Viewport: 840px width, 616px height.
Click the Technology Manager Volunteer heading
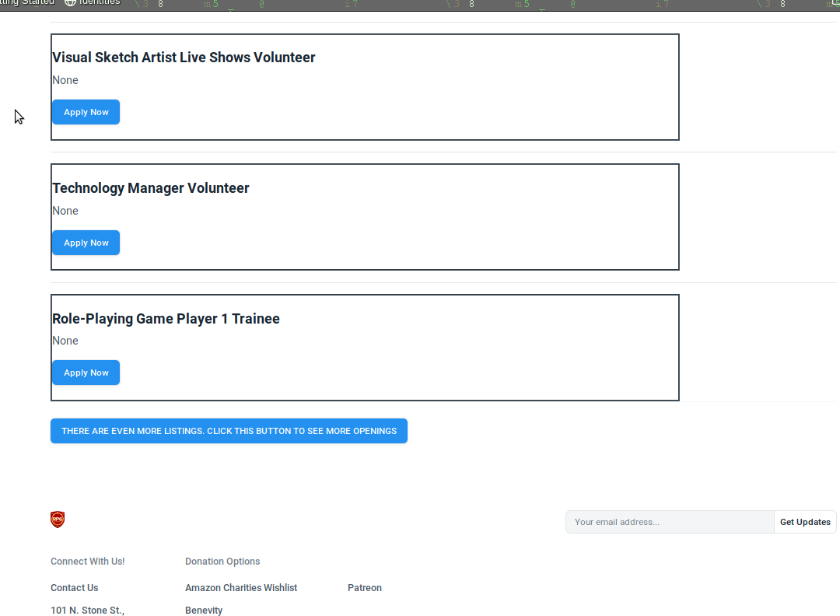coord(151,188)
